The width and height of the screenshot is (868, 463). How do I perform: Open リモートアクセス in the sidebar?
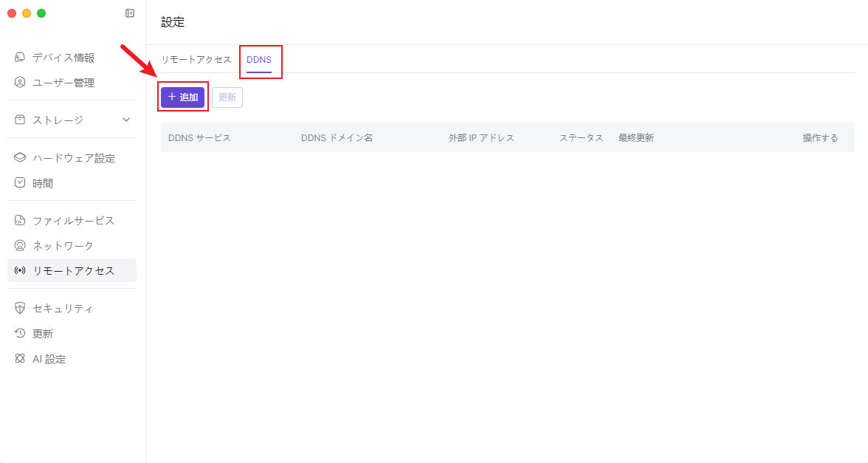(x=73, y=270)
